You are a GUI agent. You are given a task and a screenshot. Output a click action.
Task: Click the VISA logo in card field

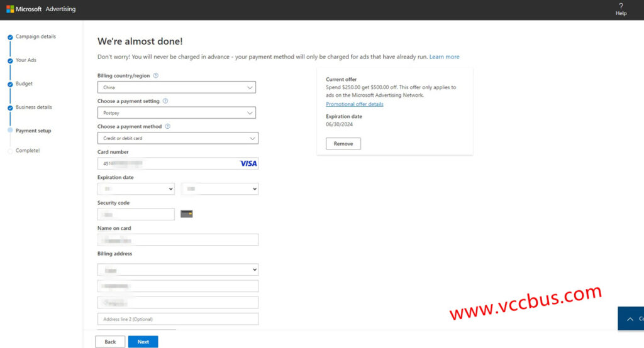tap(248, 163)
